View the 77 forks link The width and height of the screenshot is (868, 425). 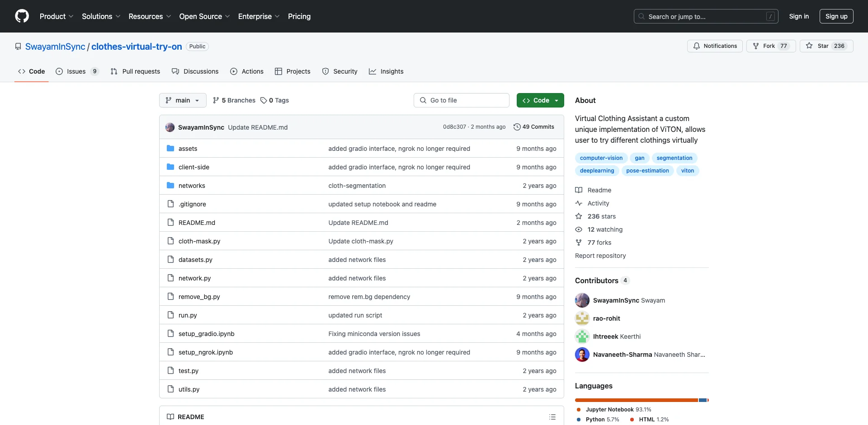(593, 243)
